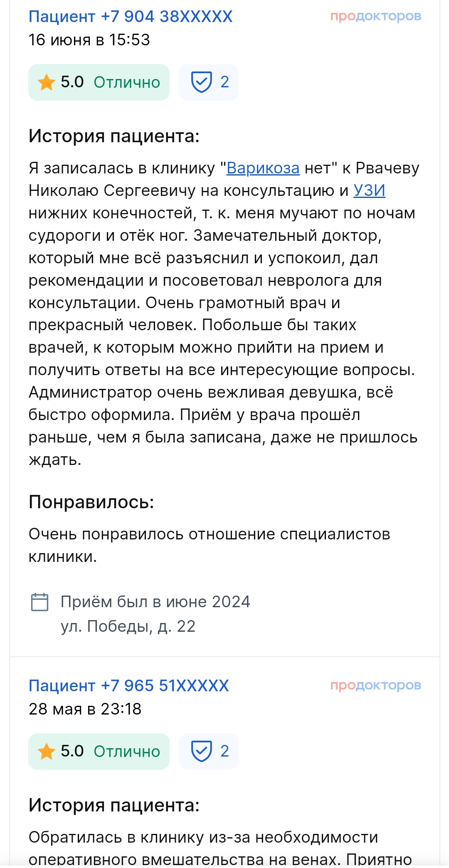Screen dimensions: 449x868
Task: Open verification badge count 2, second review
Action: [209, 752]
